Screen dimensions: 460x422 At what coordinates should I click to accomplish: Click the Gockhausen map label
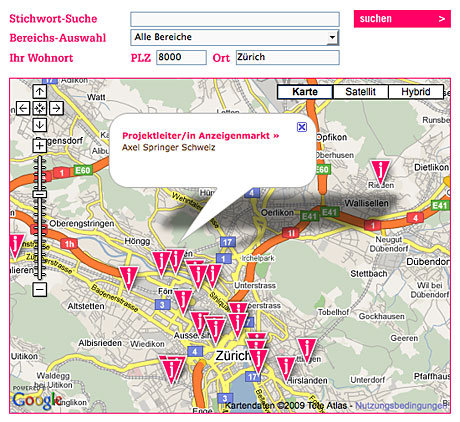(x=382, y=316)
